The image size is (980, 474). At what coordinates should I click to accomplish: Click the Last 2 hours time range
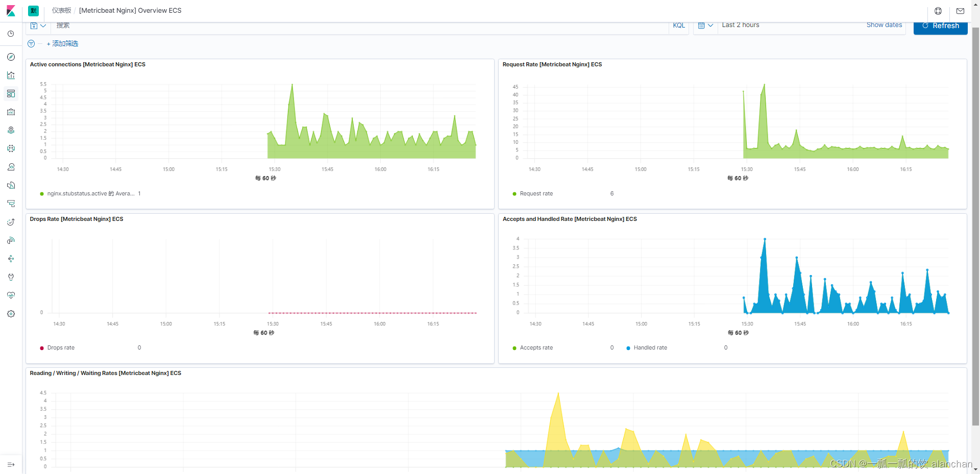[741, 25]
